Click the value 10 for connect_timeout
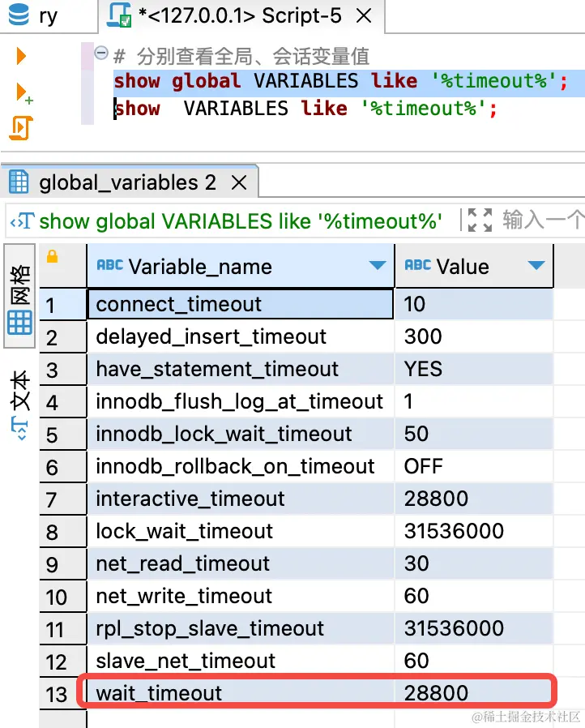This screenshot has width=585, height=728. (474, 305)
